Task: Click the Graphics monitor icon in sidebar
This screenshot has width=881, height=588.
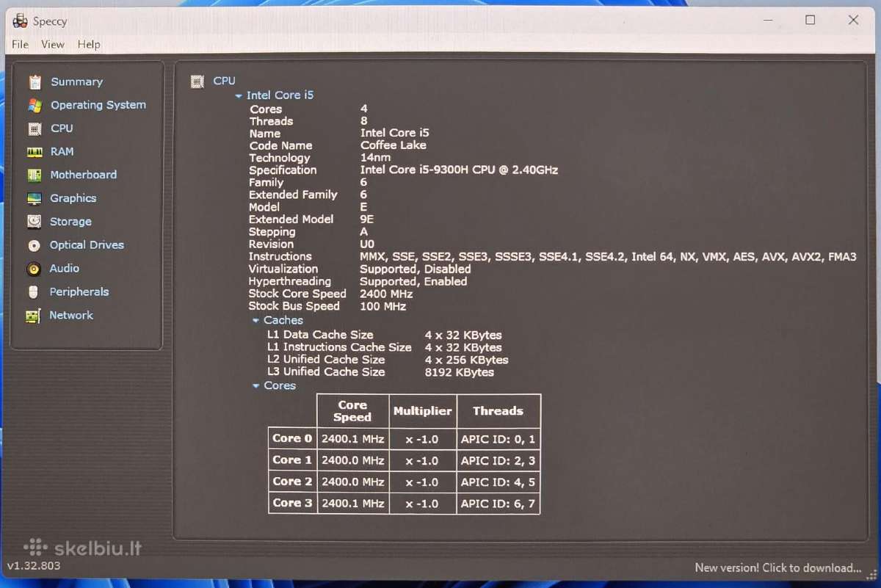Action: coord(35,198)
